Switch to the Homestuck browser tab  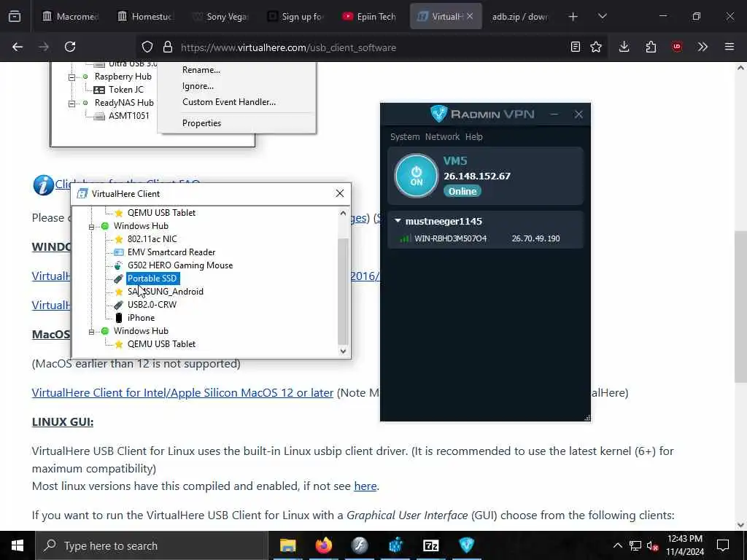tap(145, 17)
